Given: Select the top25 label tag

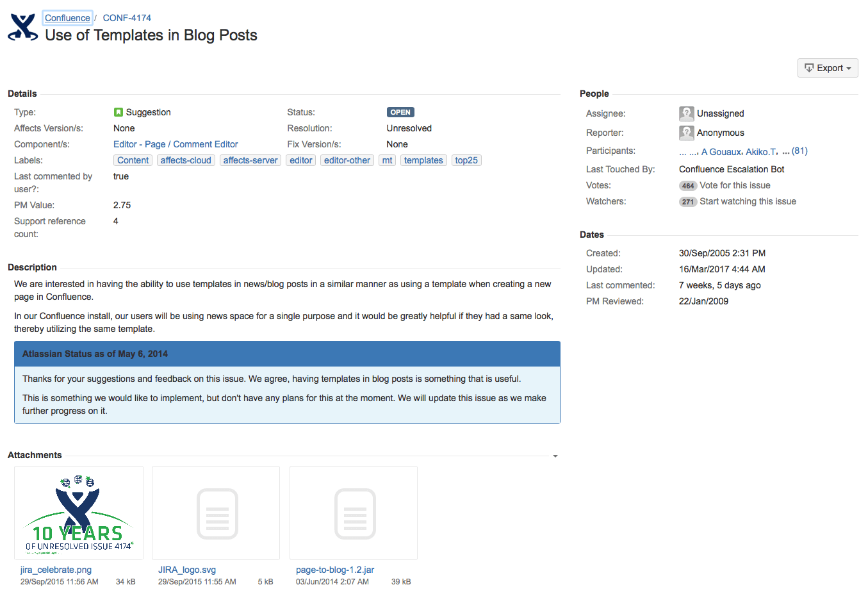Looking at the screenshot, I should click(466, 160).
